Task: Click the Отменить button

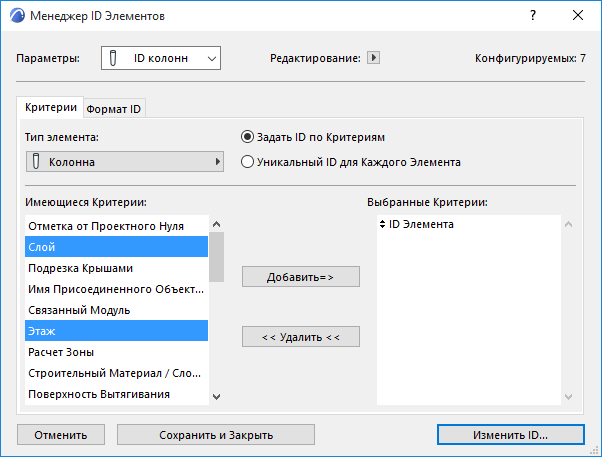Action: [x=60, y=435]
